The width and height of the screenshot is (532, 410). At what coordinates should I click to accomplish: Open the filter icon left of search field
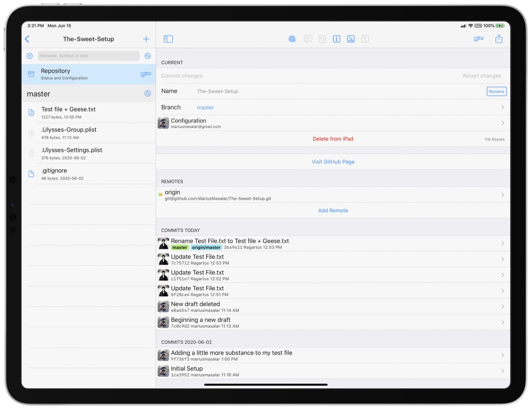point(30,56)
